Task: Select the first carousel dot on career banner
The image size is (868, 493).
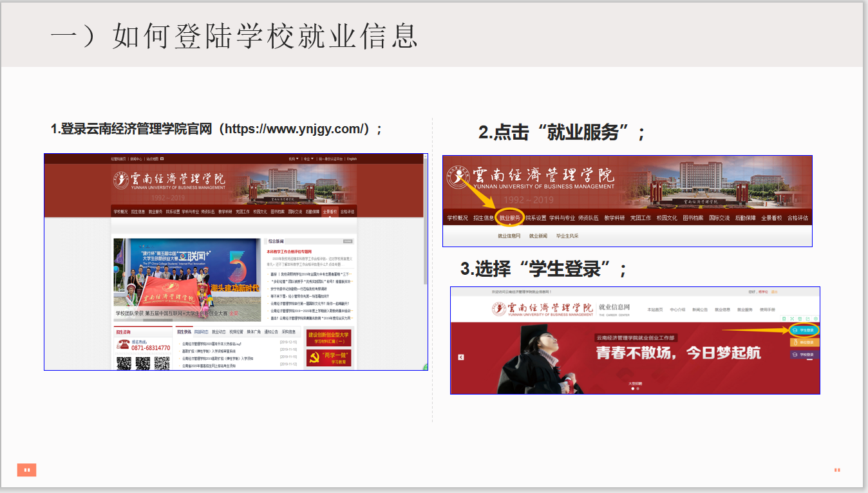Action: pyautogui.click(x=632, y=389)
